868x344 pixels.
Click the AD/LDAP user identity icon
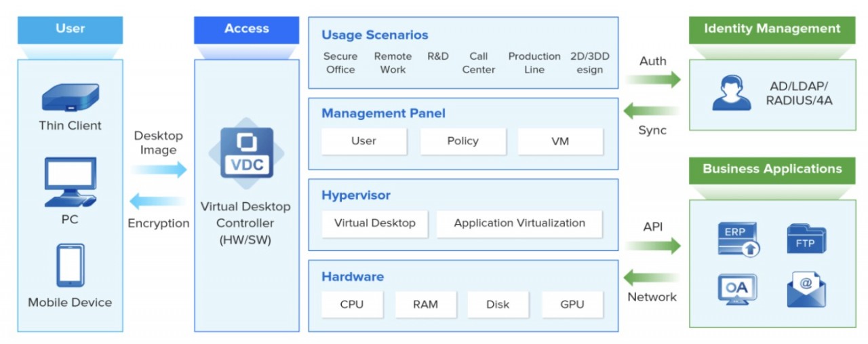tap(731, 94)
